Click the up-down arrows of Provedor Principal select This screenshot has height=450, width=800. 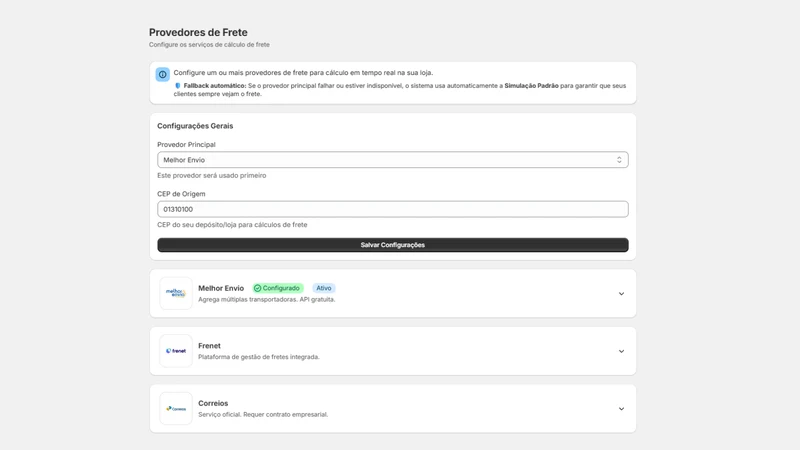pyautogui.click(x=619, y=160)
